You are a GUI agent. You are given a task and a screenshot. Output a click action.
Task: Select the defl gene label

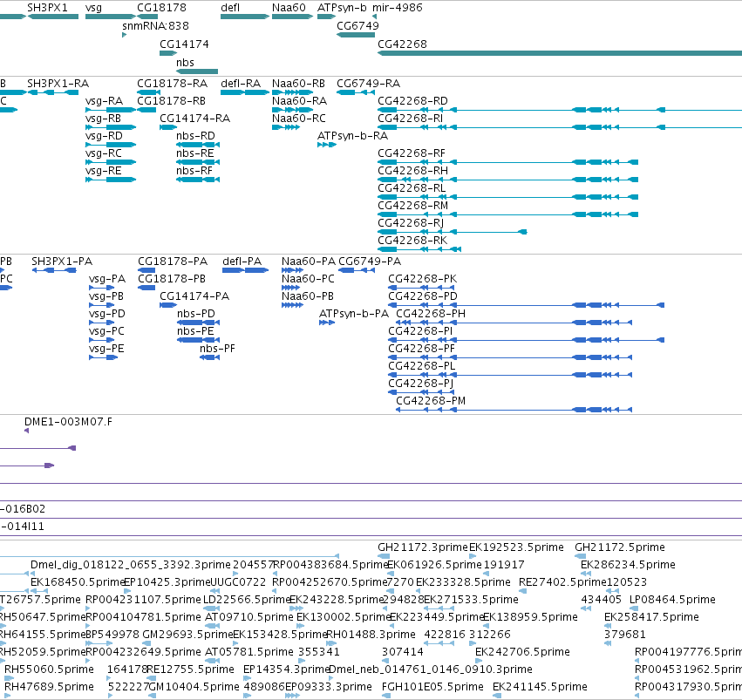[230, 8]
